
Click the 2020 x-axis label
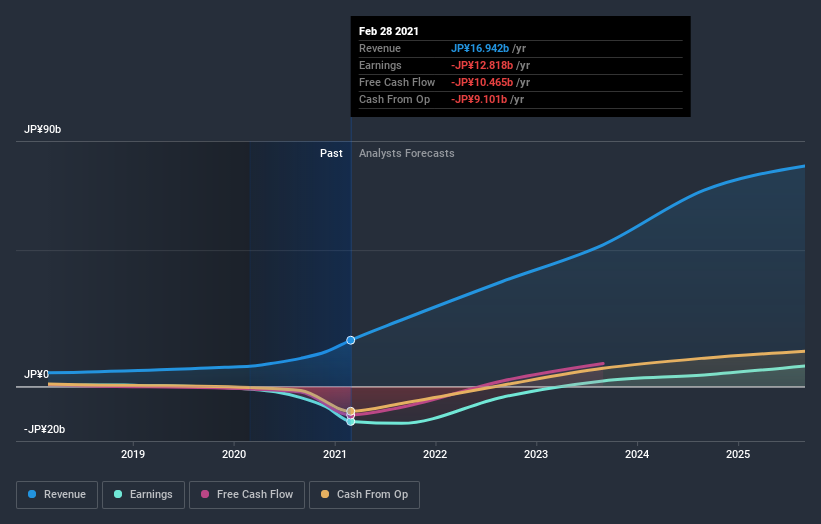pyautogui.click(x=234, y=454)
